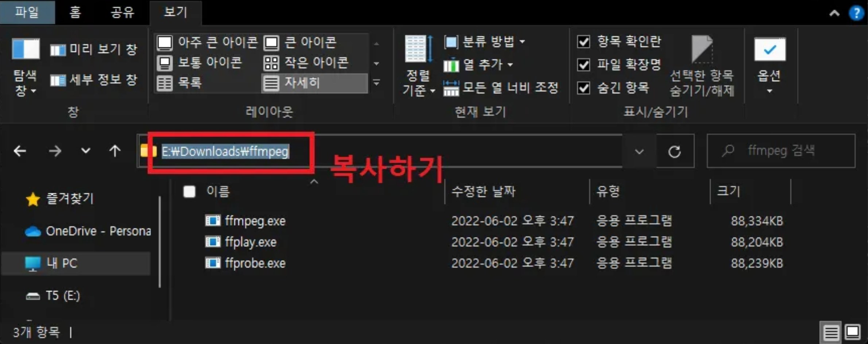This screenshot has height=344, width=868.
Task: Switch to details view in status bar
Action: point(831,333)
